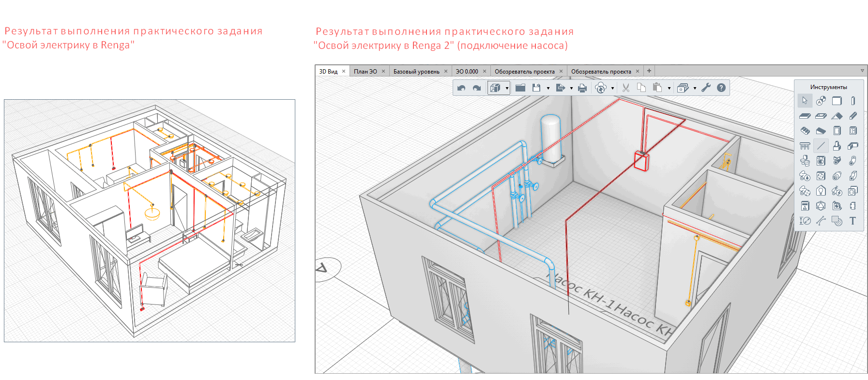Save the project with floppy icon
The image size is (868, 380).
coord(536,88)
